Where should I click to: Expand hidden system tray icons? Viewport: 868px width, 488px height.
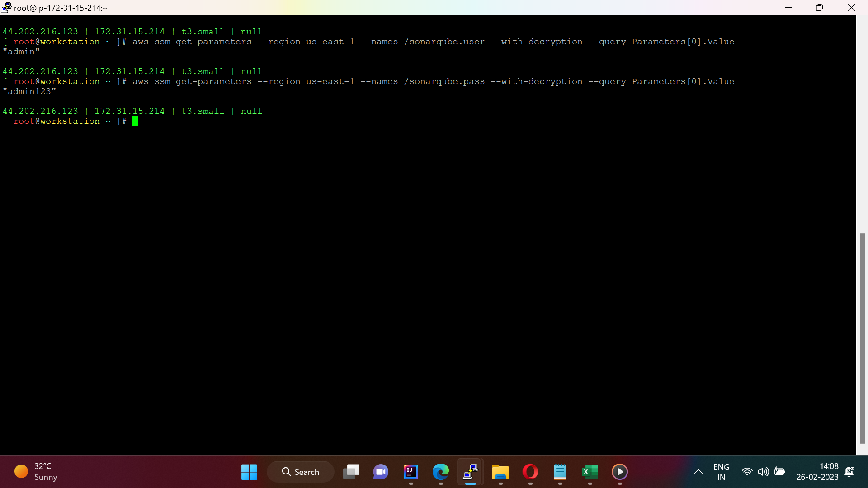[698, 472]
